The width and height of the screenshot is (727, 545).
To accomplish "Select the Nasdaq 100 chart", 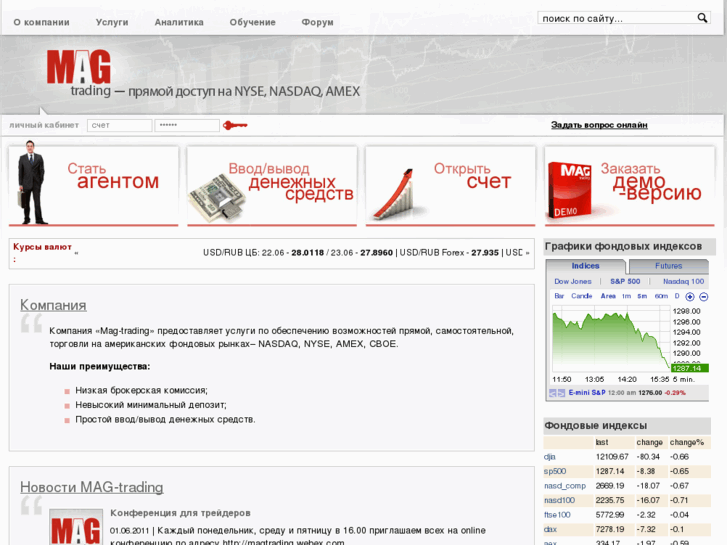I will pos(683,281).
